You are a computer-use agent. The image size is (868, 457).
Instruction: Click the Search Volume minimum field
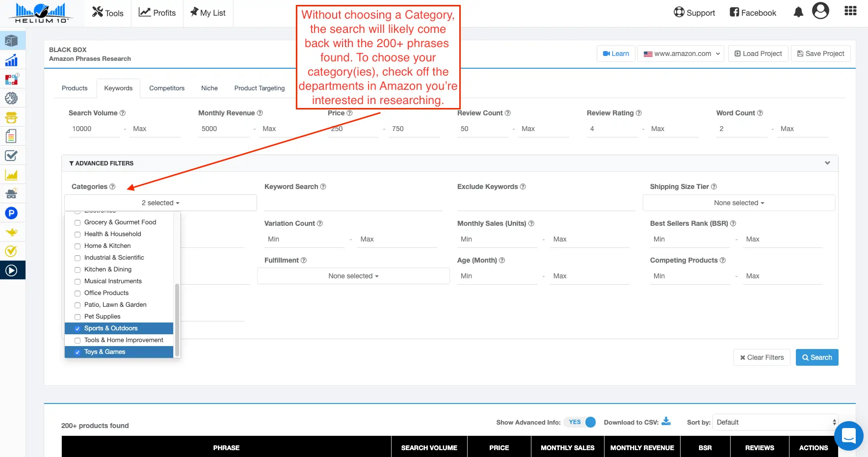pyautogui.click(x=94, y=129)
